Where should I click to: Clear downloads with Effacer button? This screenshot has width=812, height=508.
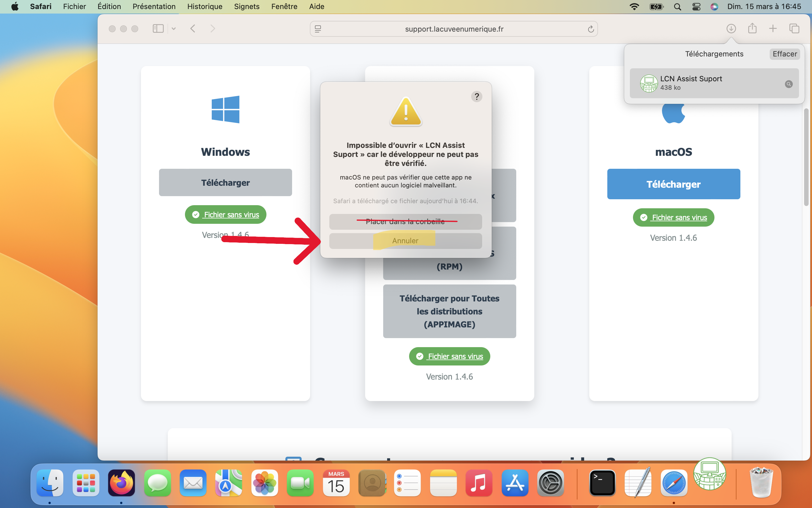point(784,54)
